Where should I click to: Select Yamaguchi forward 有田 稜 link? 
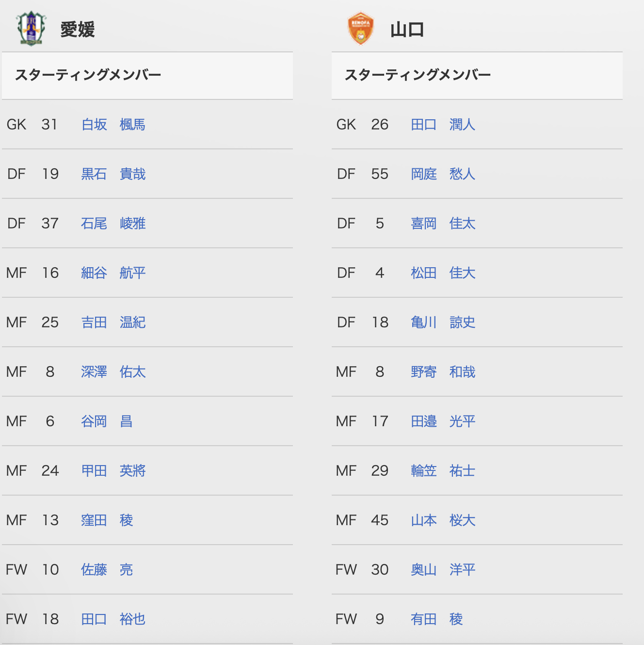click(436, 619)
